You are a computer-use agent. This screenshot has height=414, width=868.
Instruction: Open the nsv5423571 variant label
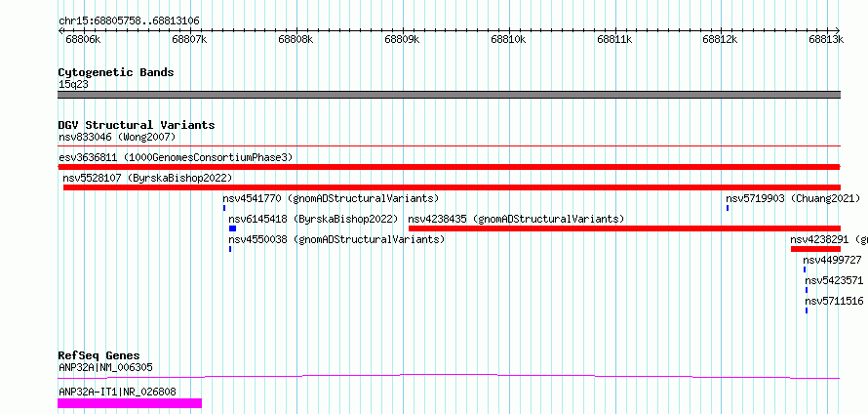pyautogui.click(x=834, y=280)
